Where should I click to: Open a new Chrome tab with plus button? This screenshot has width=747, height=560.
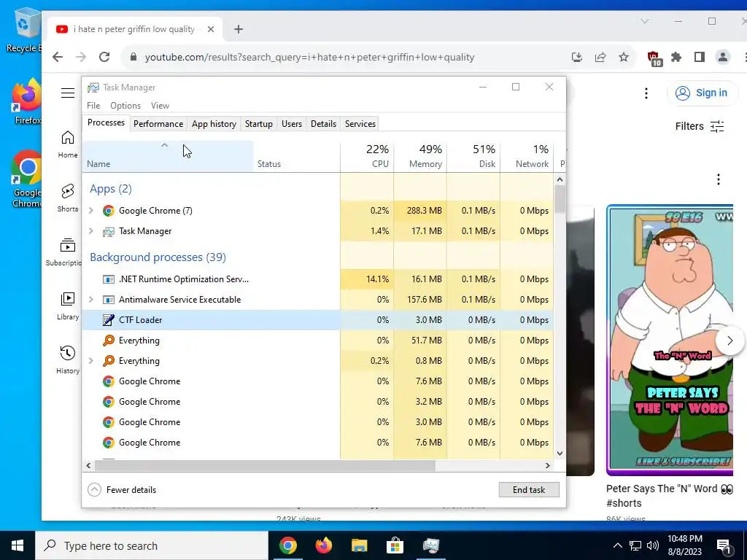(x=239, y=29)
